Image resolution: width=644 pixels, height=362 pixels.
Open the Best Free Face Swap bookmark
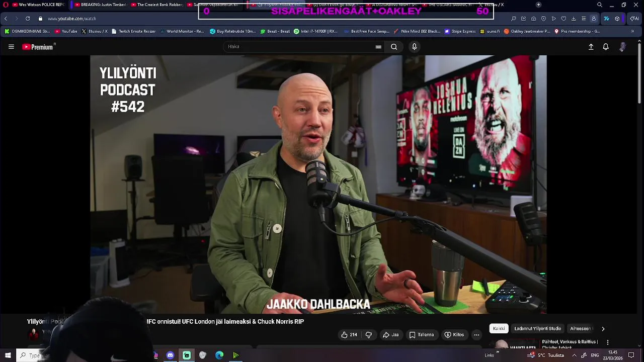pyautogui.click(x=367, y=31)
